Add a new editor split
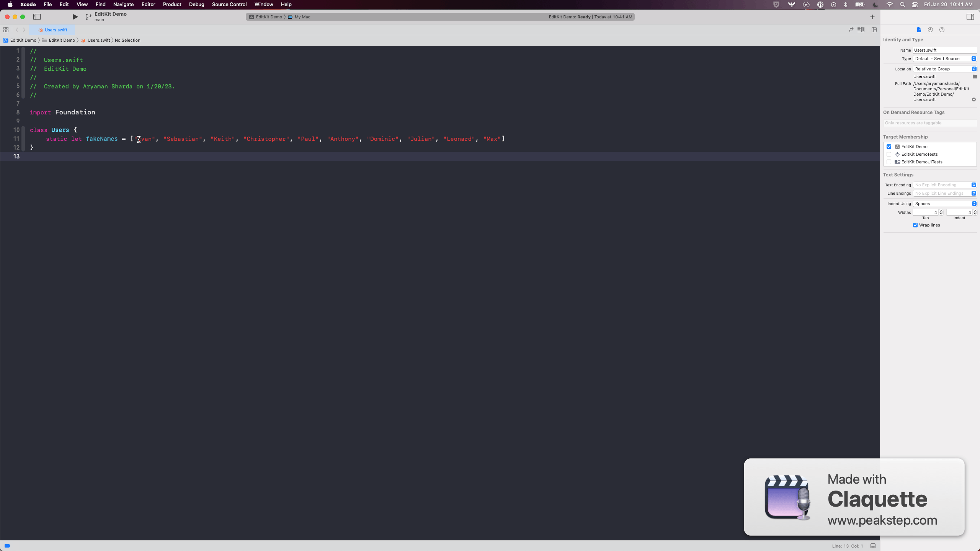 click(x=874, y=29)
